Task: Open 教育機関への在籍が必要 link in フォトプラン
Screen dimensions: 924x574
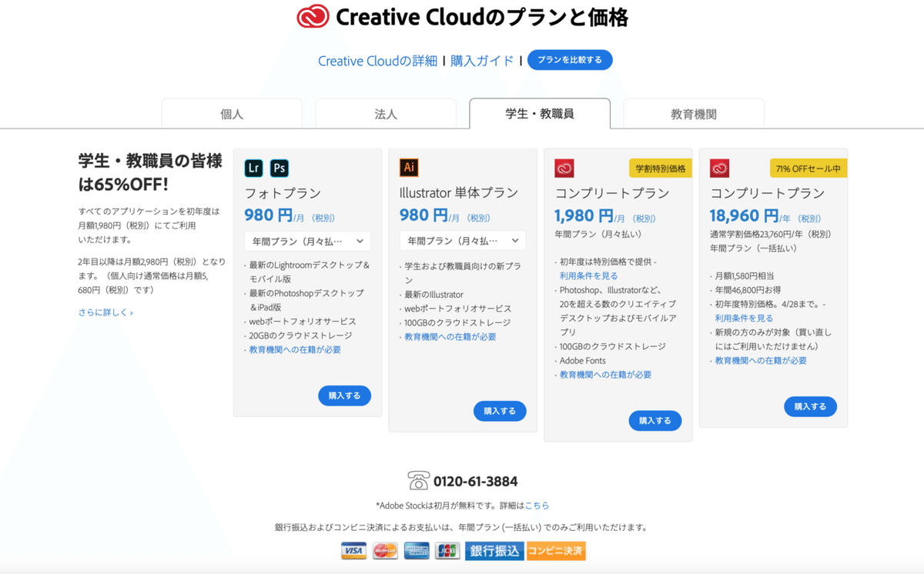Action: pos(295,350)
